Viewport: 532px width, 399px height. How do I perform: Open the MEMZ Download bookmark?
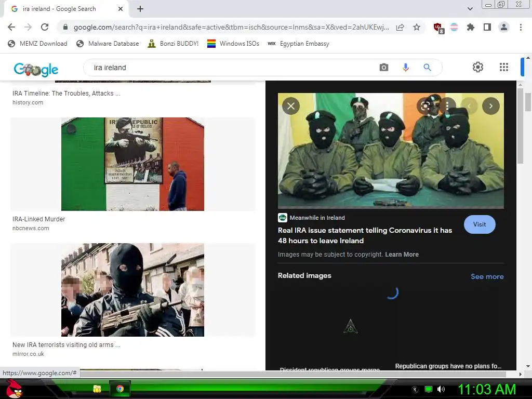coord(37,44)
